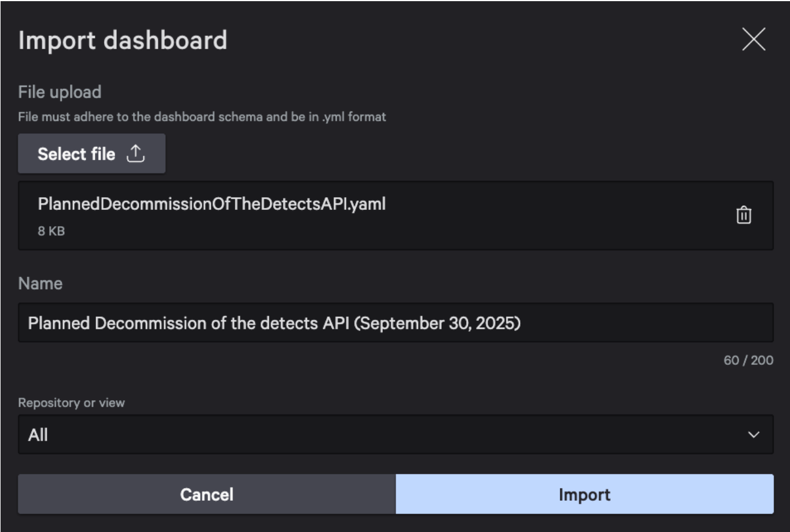Click the 8 KB file size text
Viewport: 790px width, 532px height.
click(51, 231)
